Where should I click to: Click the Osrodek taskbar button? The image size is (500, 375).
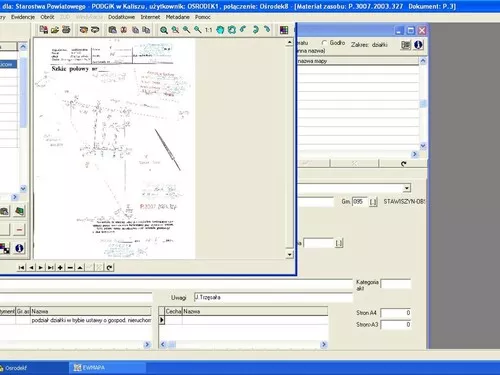(33, 368)
